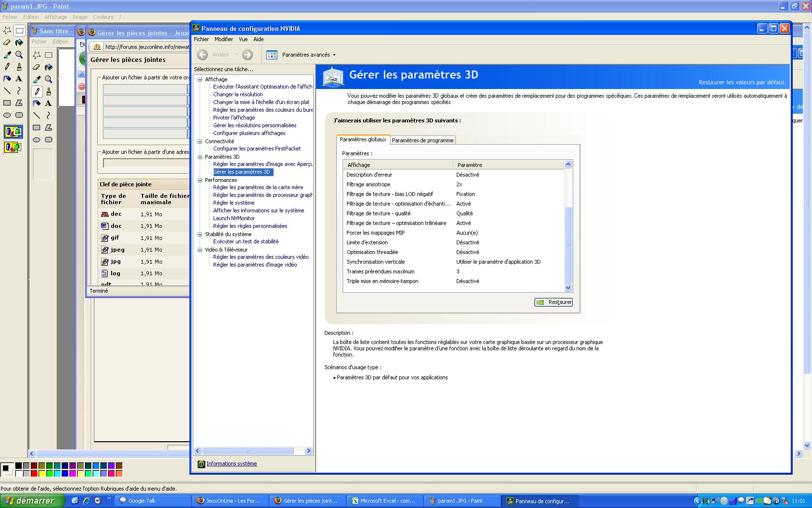This screenshot has height=508, width=812.
Task: Select the Pencil tool in param1.JPG Paint
Action: click(x=7, y=67)
